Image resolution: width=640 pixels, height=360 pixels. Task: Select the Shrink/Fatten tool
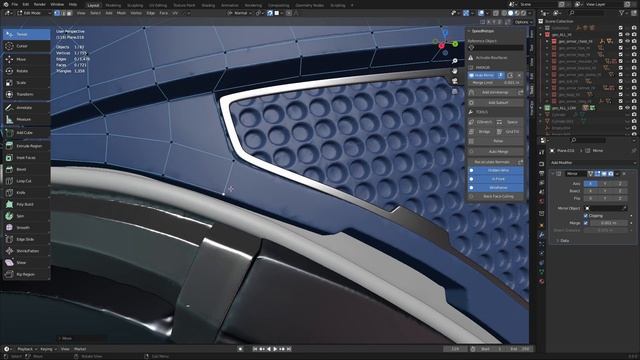(x=27, y=251)
